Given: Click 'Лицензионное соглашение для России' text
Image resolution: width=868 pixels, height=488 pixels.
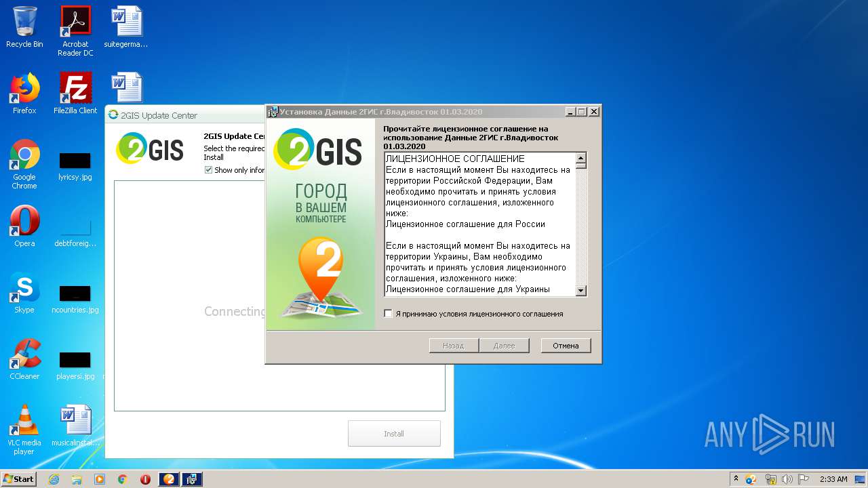Looking at the screenshot, I should point(465,224).
